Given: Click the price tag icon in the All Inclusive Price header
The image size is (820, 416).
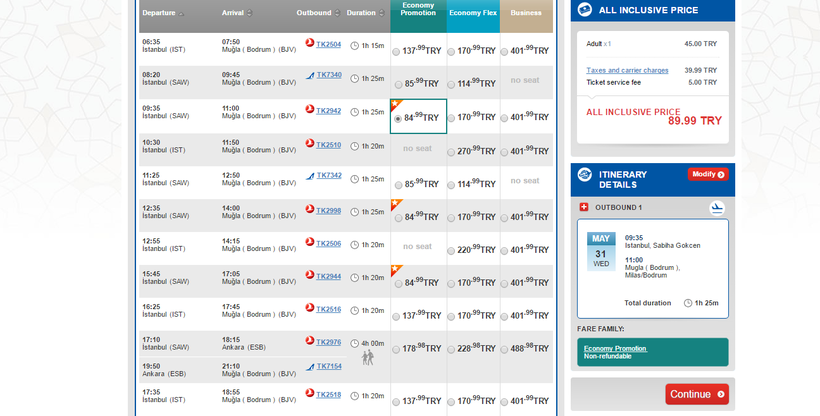Looking at the screenshot, I should point(585,9).
